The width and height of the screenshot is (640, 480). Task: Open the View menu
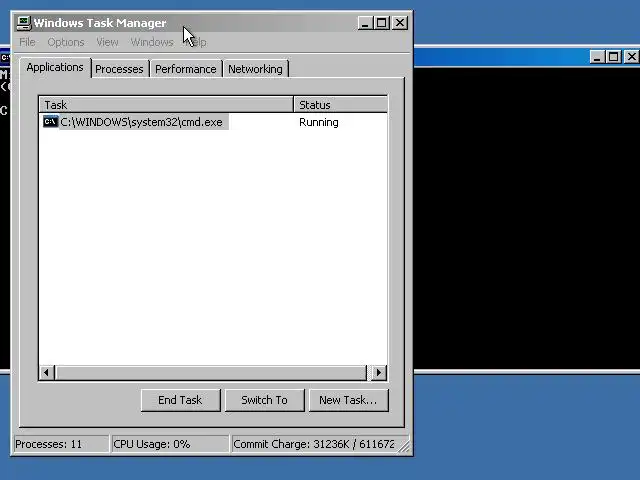click(x=107, y=42)
